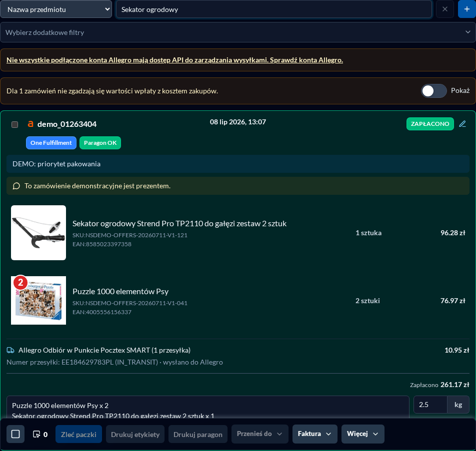Click the Puzzle 1000 elementów Psy title
The image size is (476, 451).
tap(120, 292)
